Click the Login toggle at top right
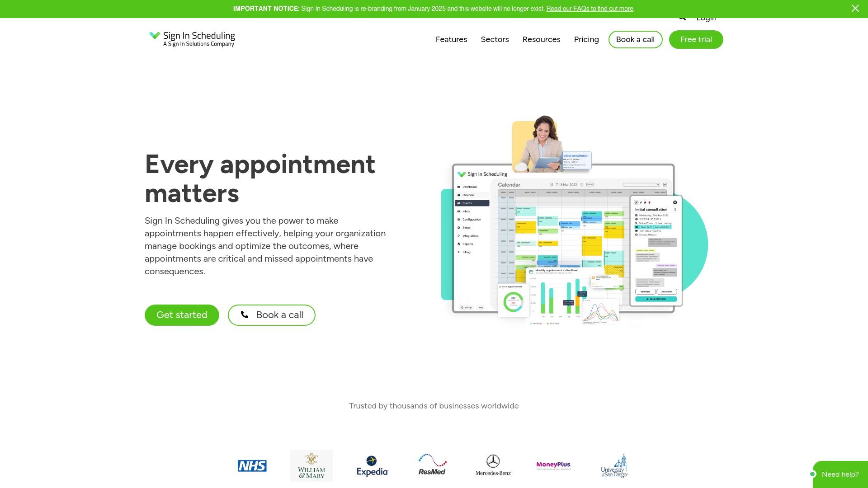 click(706, 17)
